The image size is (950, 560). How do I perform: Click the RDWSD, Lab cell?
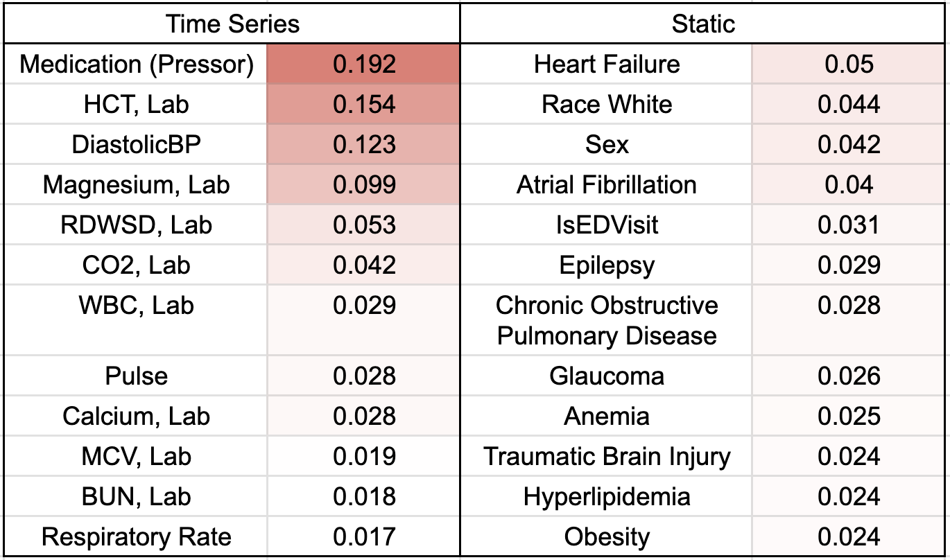click(x=137, y=225)
